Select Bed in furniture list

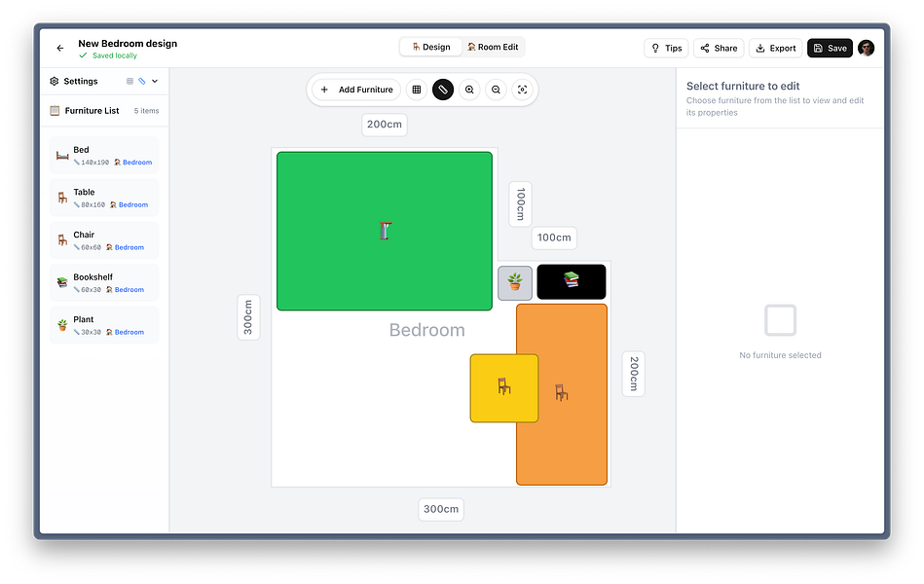(x=104, y=156)
